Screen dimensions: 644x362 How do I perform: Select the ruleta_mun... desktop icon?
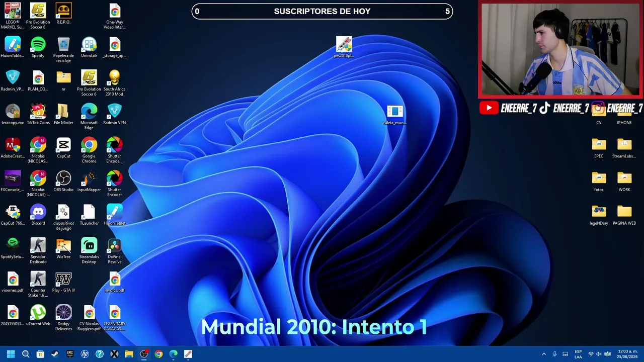[395, 115]
